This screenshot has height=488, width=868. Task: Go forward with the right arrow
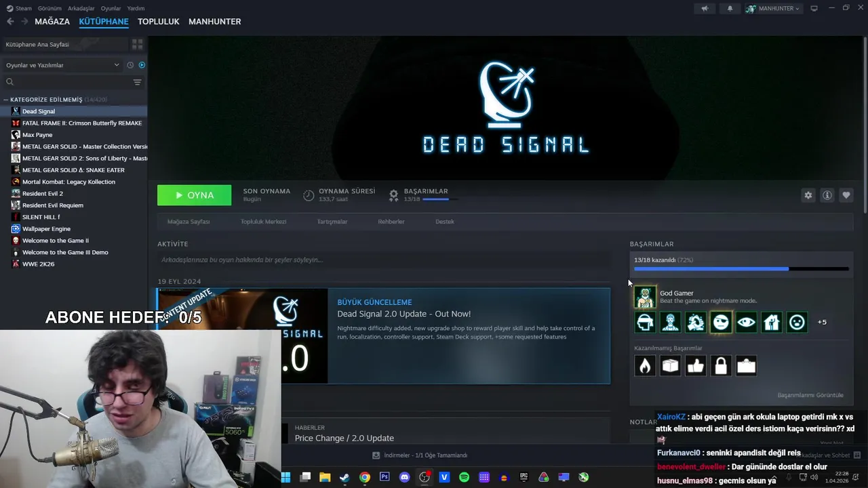(24, 22)
